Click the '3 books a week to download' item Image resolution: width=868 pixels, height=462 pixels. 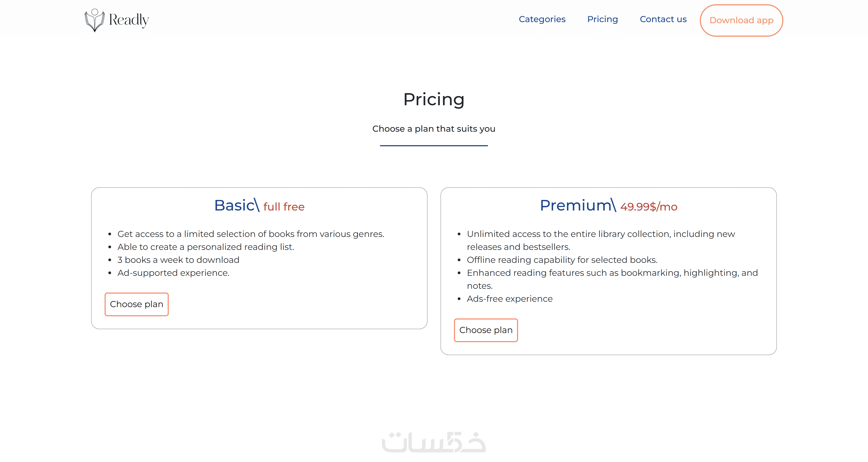178,260
